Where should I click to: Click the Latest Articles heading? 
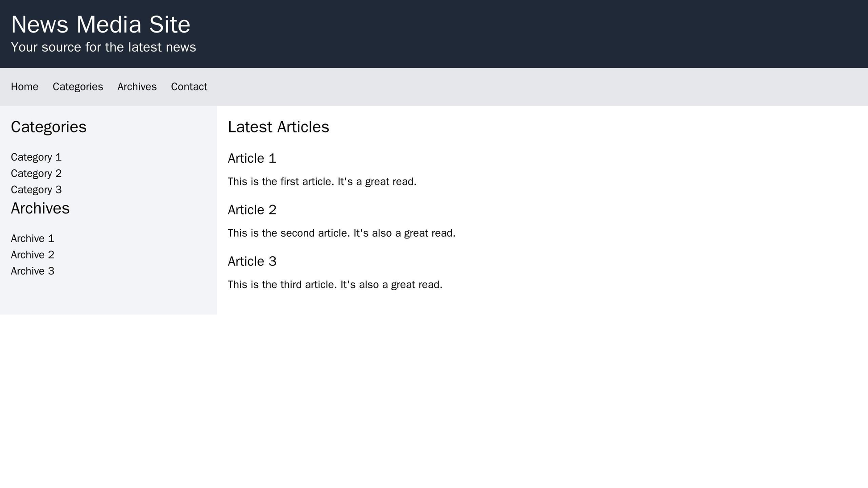[x=278, y=127]
